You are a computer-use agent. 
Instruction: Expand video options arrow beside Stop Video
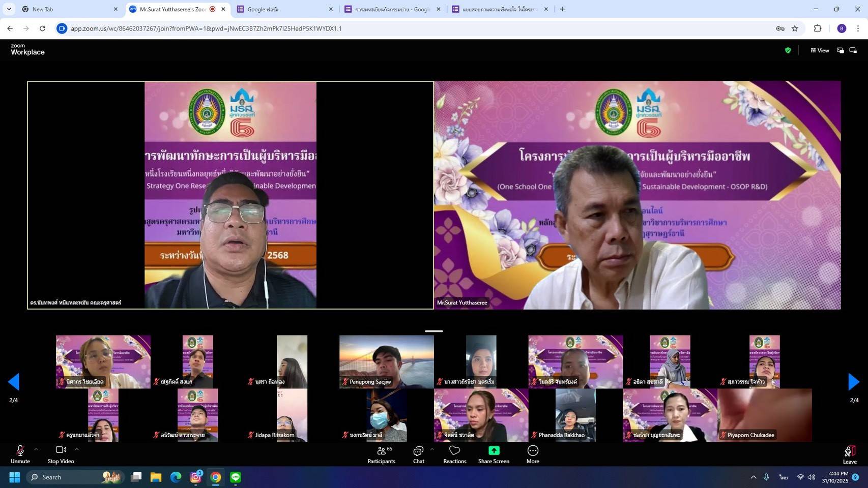click(77, 449)
